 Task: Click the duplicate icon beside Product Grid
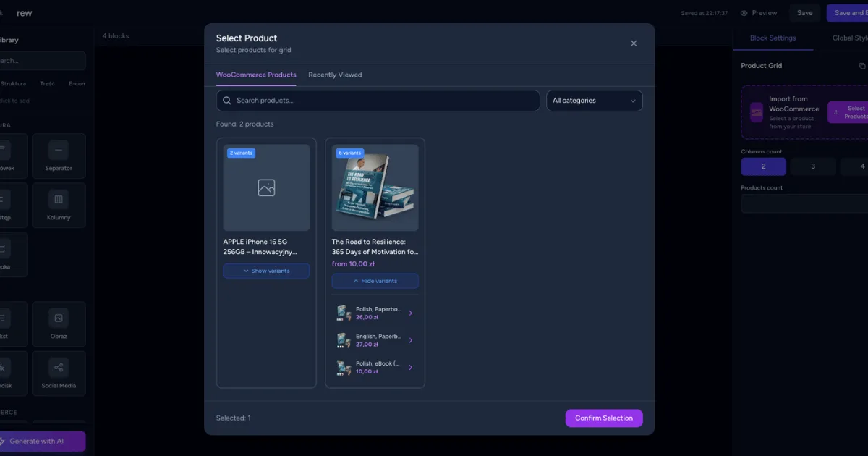862,66
